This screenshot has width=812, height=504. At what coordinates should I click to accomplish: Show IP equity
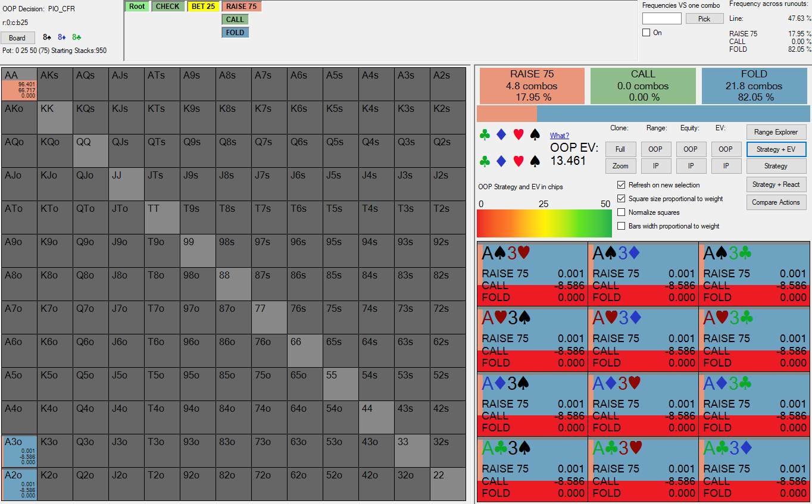point(691,166)
